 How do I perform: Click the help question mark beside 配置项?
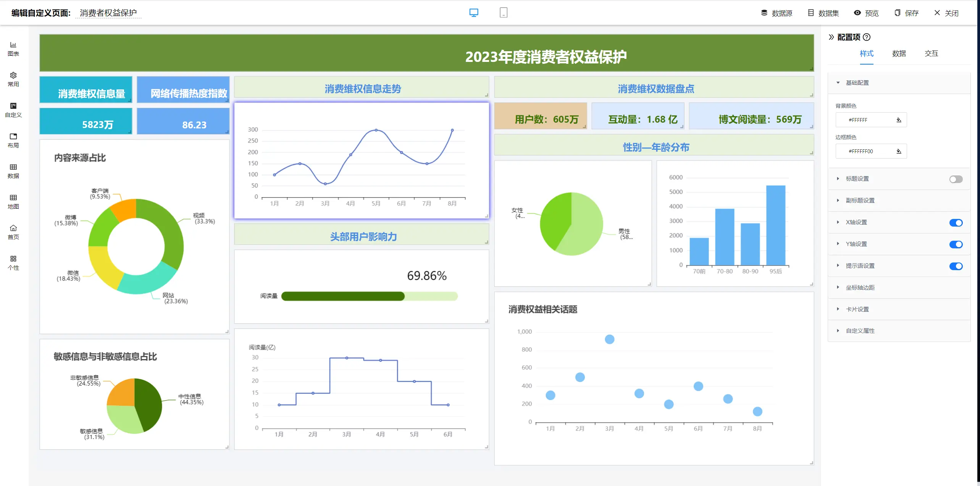point(867,37)
